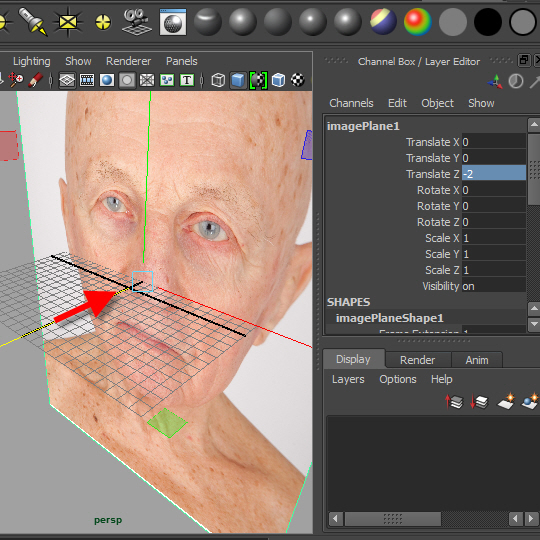Click the boxed render sphere shelf icon

coord(173,22)
